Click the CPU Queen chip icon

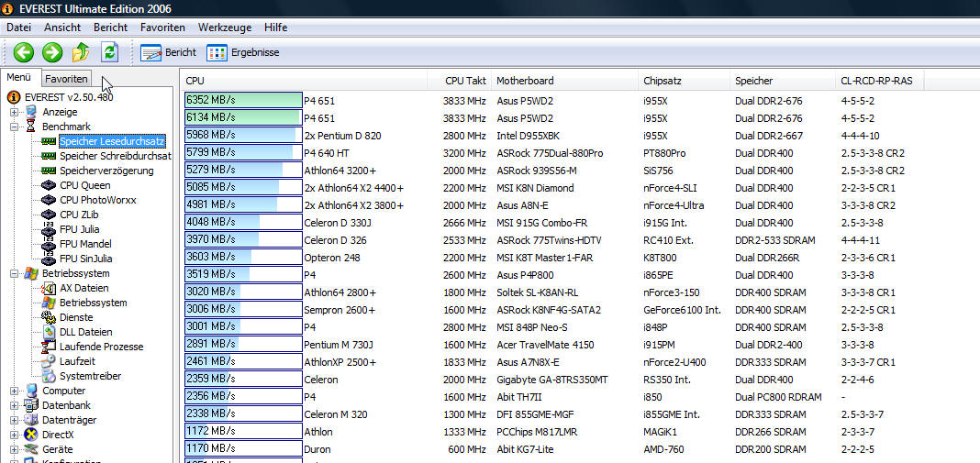click(x=49, y=185)
